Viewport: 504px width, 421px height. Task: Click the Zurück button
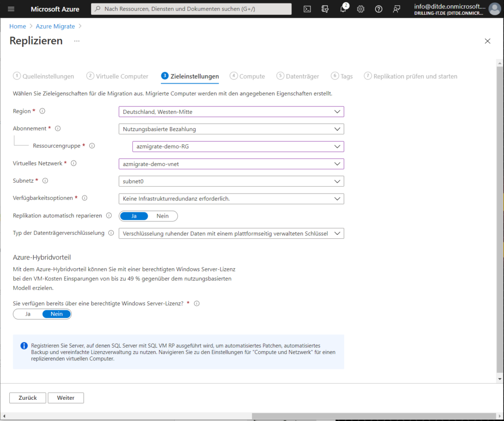tap(28, 398)
